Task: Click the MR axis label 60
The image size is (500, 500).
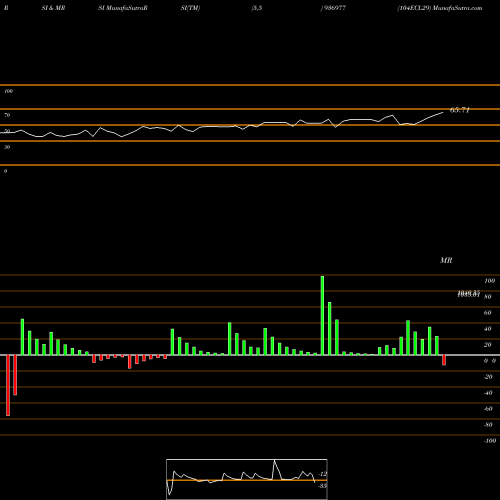Action: 487,313
